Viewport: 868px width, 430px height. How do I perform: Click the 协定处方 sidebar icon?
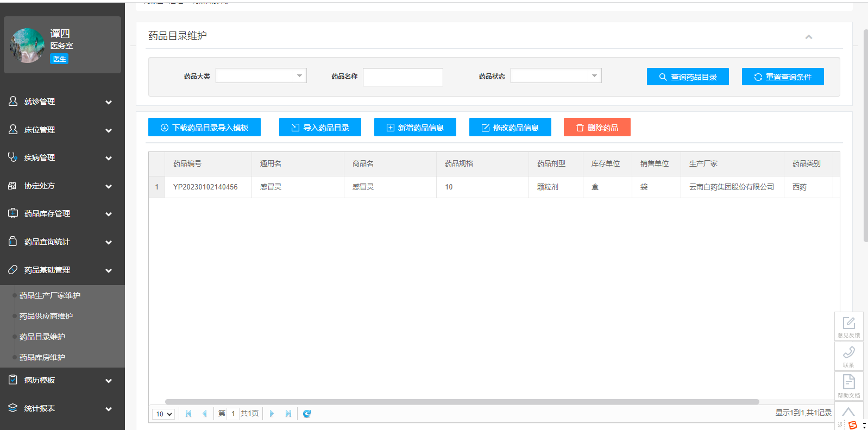pos(13,186)
